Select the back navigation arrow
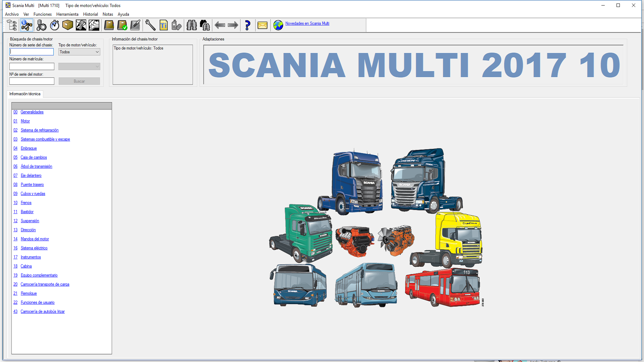This screenshot has height=362, width=644. click(220, 25)
